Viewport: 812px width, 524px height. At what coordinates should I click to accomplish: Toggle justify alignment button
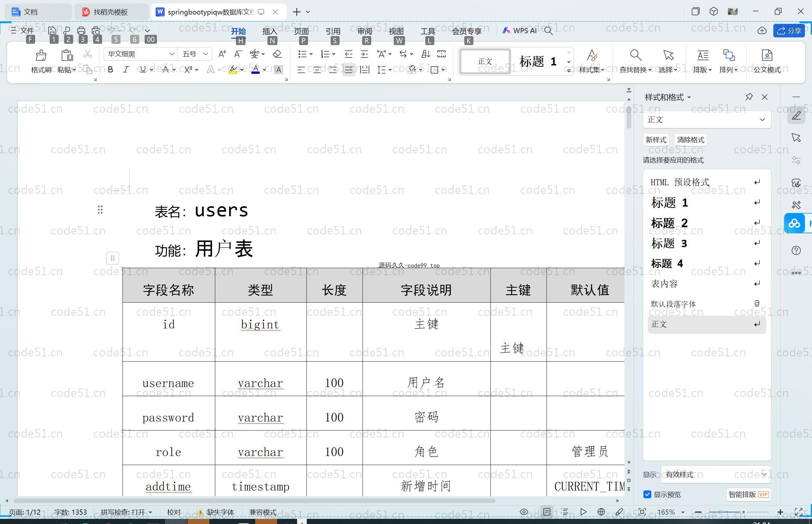[349, 69]
